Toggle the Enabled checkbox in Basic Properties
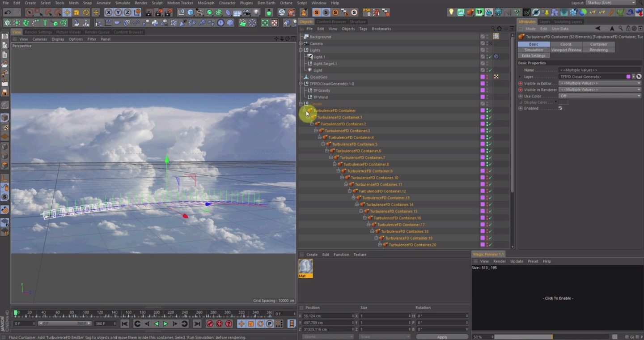 point(560,108)
